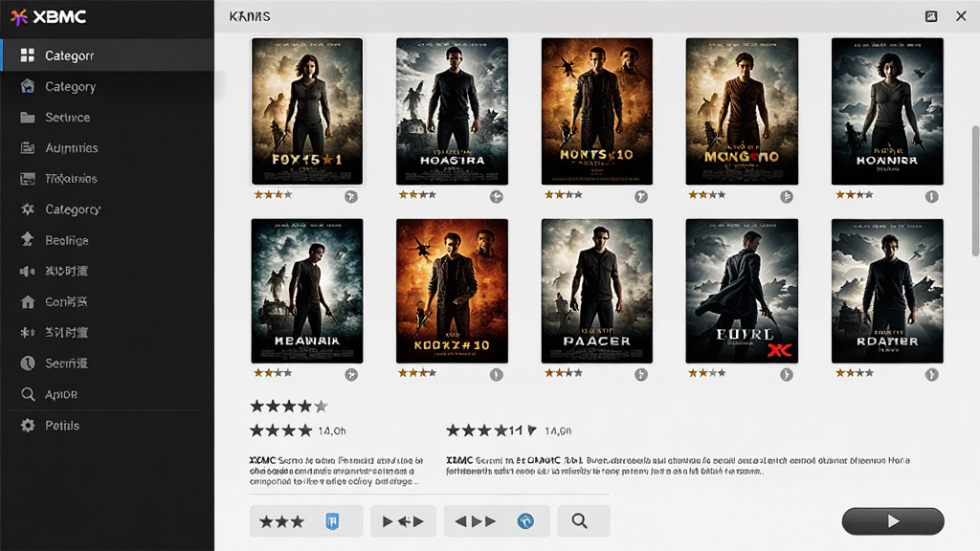Click the XBMC logo icon
Image resolution: width=980 pixels, height=551 pixels.
point(19,17)
